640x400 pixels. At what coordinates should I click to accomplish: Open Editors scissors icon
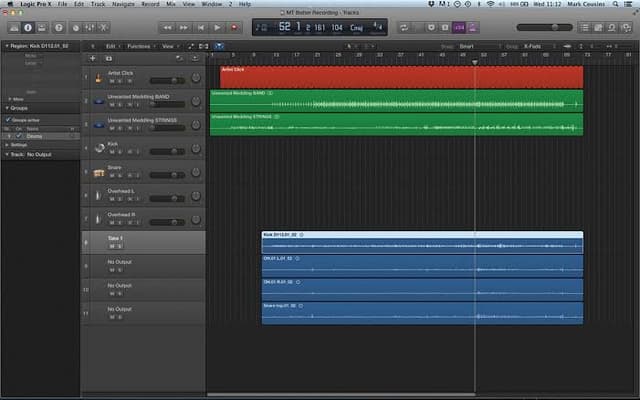click(x=103, y=28)
